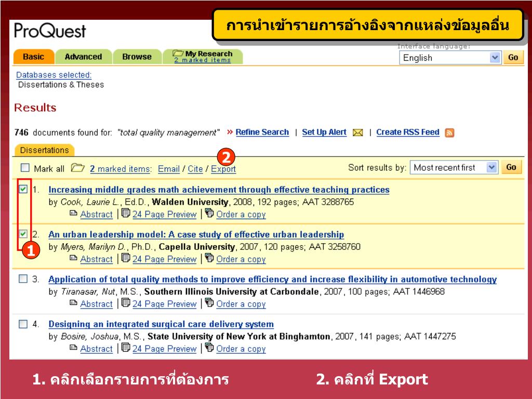The width and height of the screenshot is (532, 399).
Task: Open the Browse tab
Action: 137,57
